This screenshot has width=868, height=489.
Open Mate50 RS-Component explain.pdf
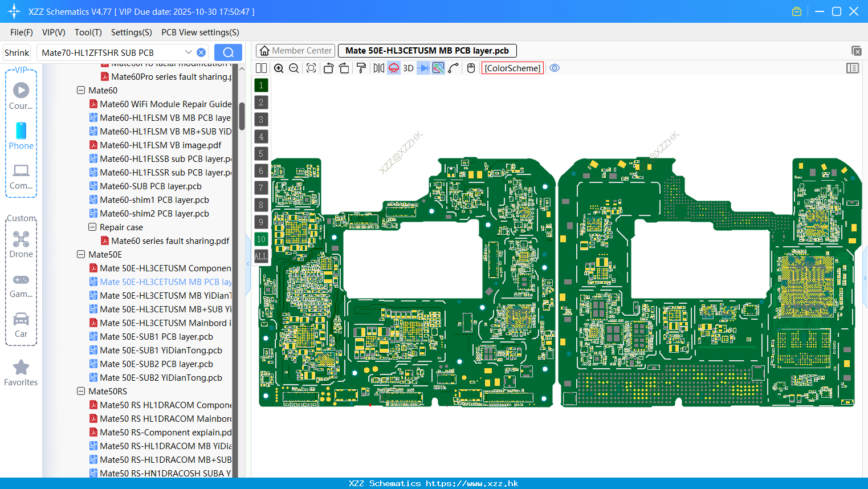[161, 432]
